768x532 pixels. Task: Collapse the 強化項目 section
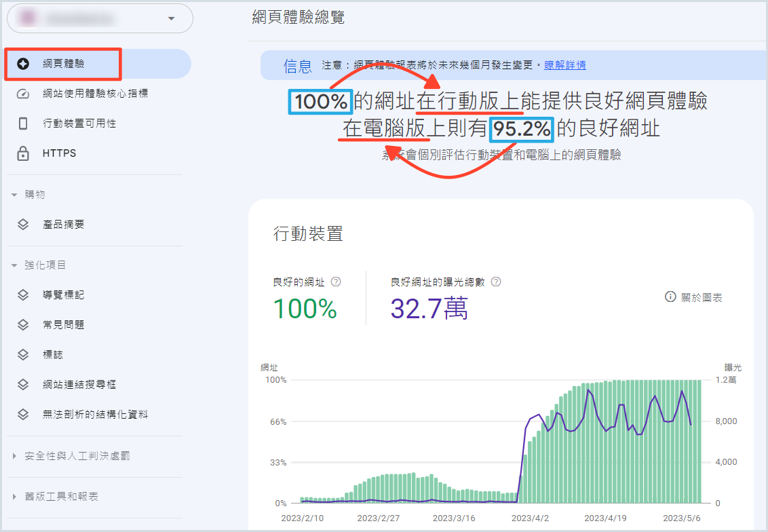pyautogui.click(x=15, y=265)
